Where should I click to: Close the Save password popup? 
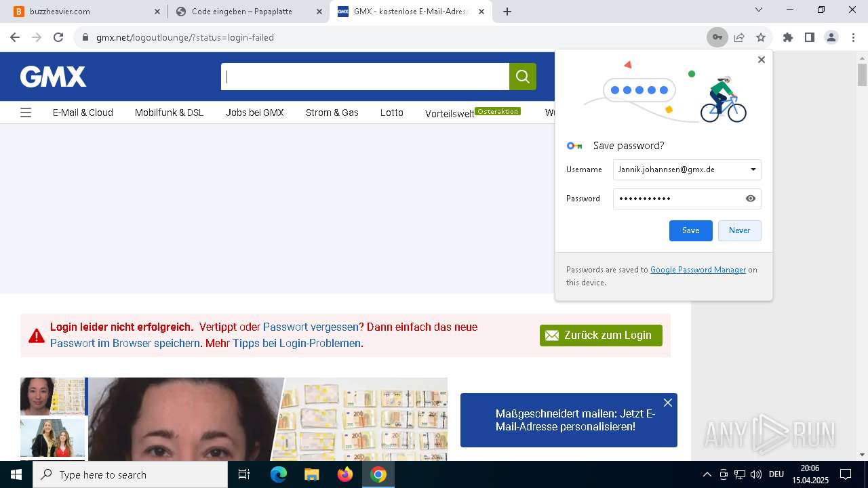[761, 60]
